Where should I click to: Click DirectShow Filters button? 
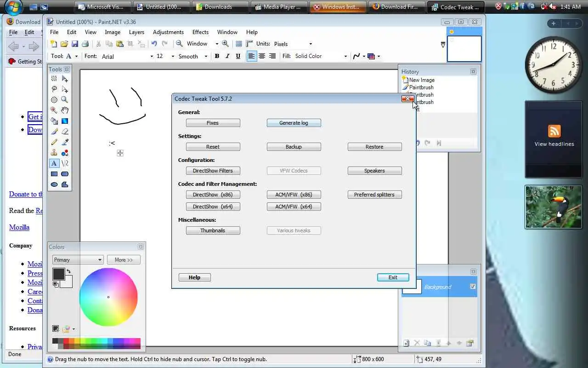click(213, 171)
